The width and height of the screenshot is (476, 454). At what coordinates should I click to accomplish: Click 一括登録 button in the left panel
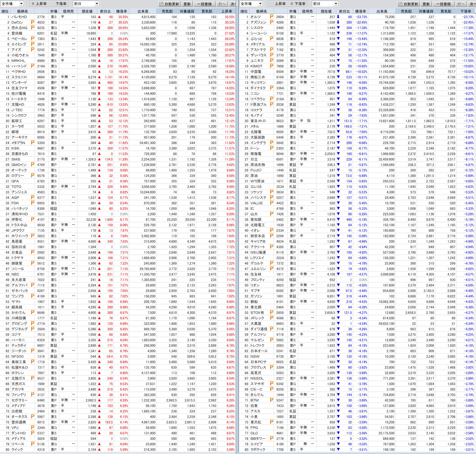(205, 4)
